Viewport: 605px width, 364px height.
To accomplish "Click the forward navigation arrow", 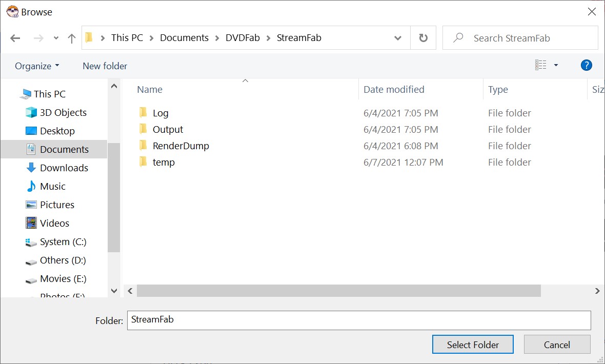I will point(38,38).
